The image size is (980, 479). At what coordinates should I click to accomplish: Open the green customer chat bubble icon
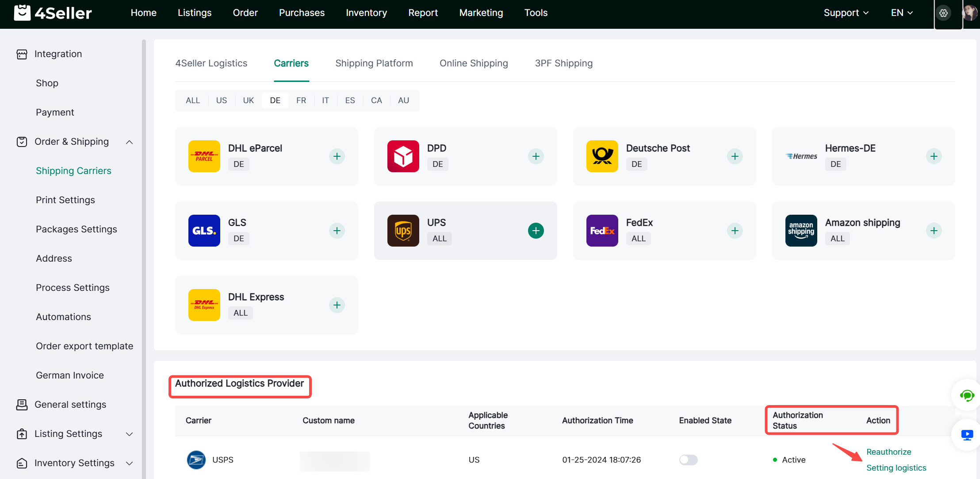click(967, 395)
